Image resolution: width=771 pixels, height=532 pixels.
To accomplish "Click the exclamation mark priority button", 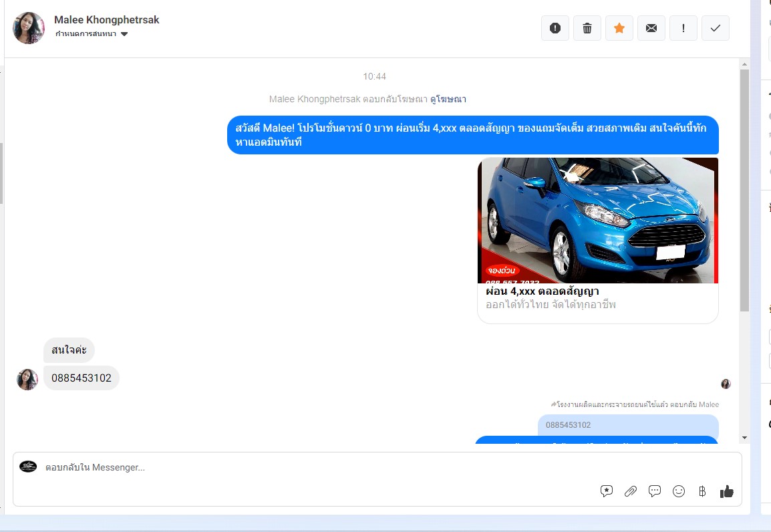I will pos(683,28).
